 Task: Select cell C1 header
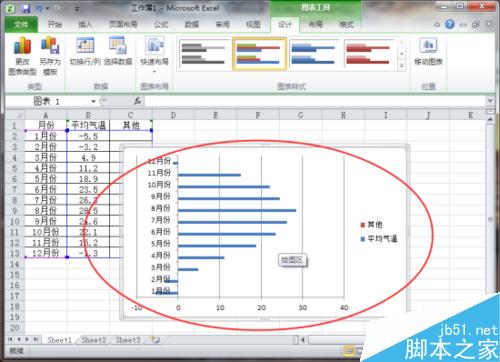pyautogui.click(x=131, y=125)
